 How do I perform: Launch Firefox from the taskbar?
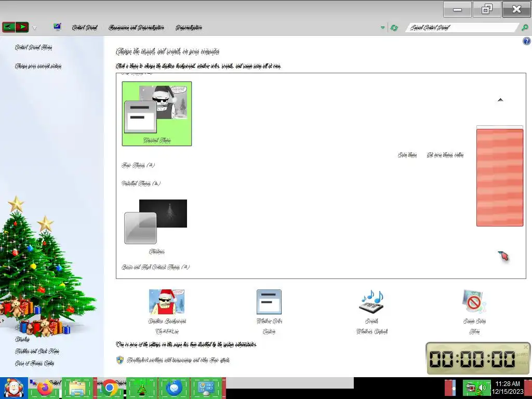pos(45,388)
